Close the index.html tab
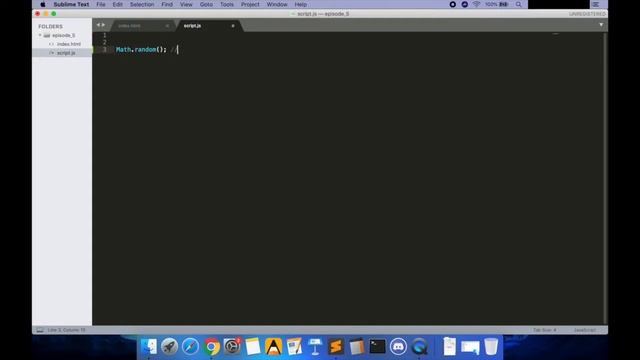 click(x=167, y=26)
